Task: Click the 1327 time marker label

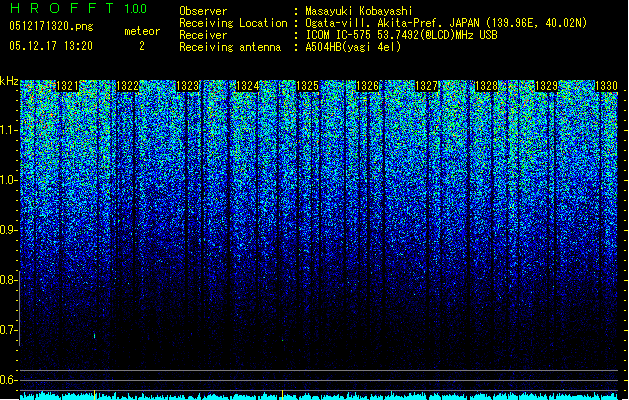Action: [426, 86]
